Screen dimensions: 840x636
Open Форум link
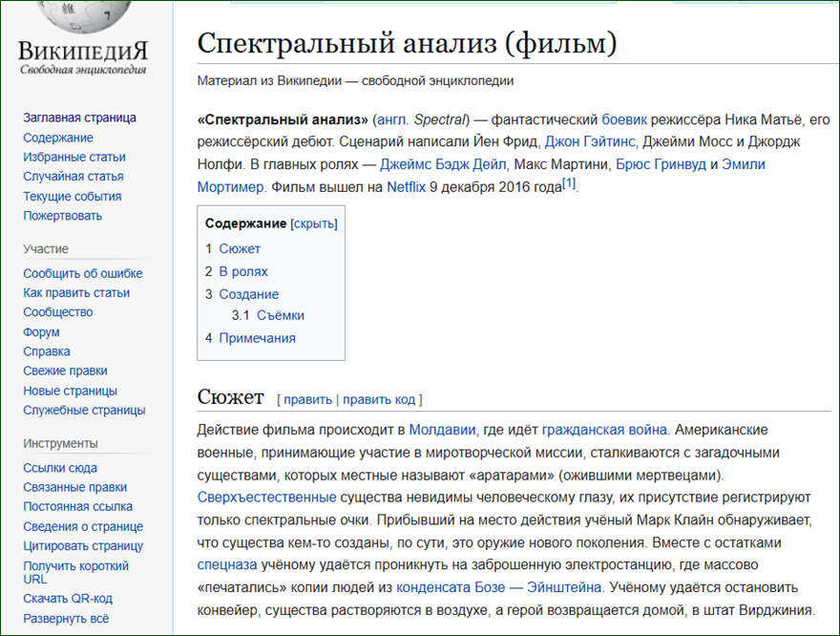pos(41,332)
